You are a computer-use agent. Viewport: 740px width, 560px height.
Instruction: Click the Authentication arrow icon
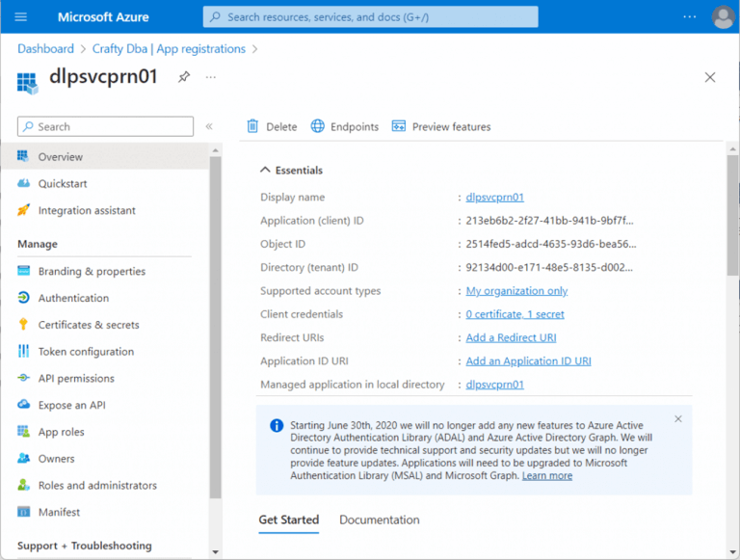tap(23, 298)
